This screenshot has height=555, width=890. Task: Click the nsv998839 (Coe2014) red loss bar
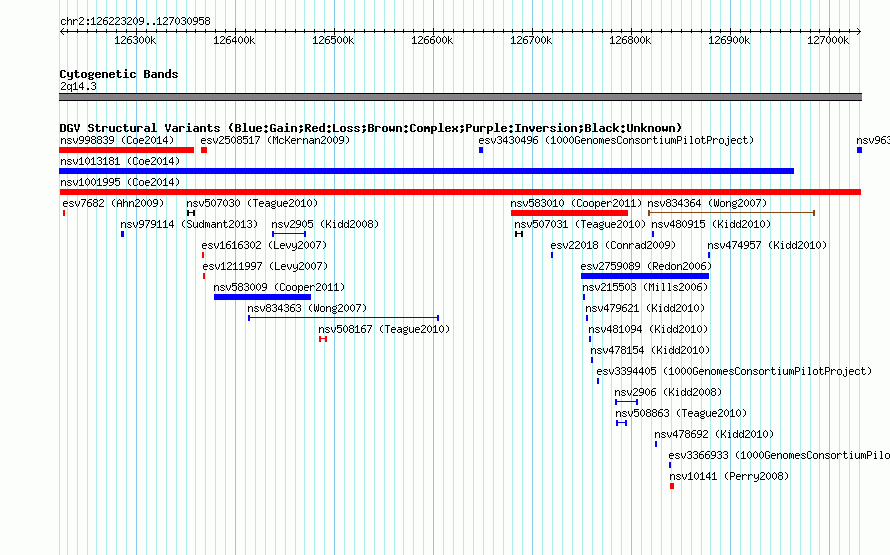pyautogui.click(x=127, y=150)
